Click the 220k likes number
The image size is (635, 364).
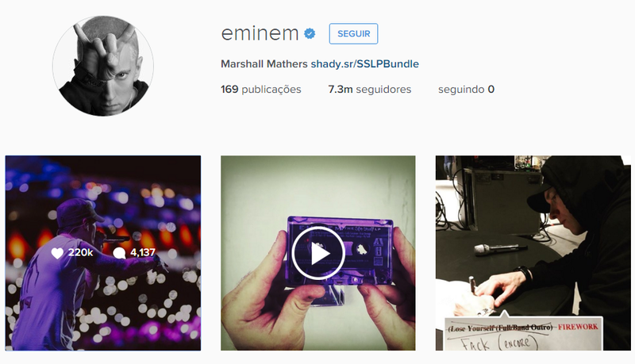click(x=81, y=253)
